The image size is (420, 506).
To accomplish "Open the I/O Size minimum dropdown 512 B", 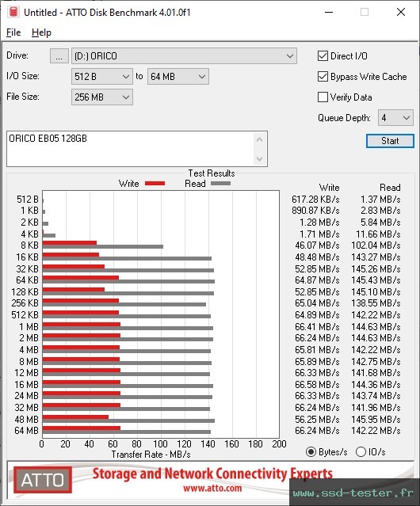I will [102, 77].
